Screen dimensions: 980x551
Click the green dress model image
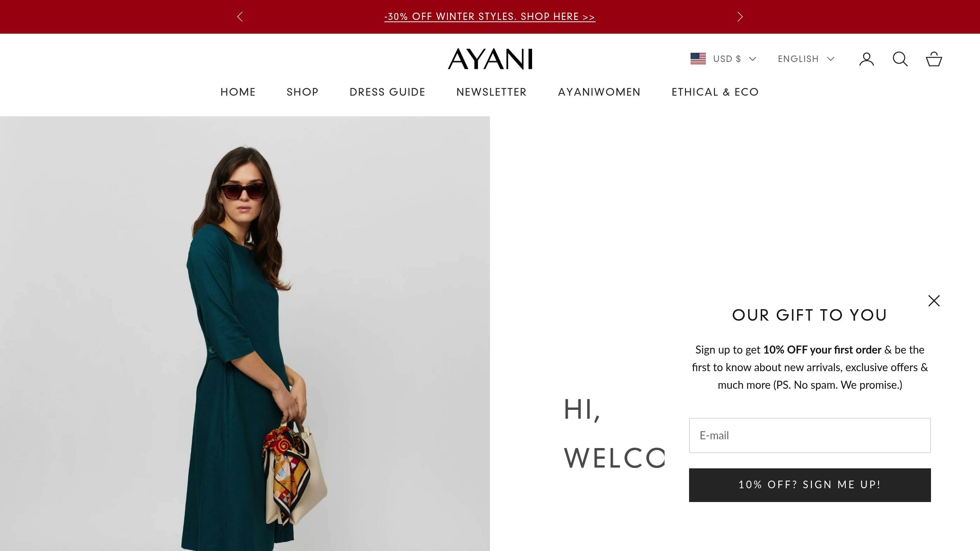[x=245, y=334]
